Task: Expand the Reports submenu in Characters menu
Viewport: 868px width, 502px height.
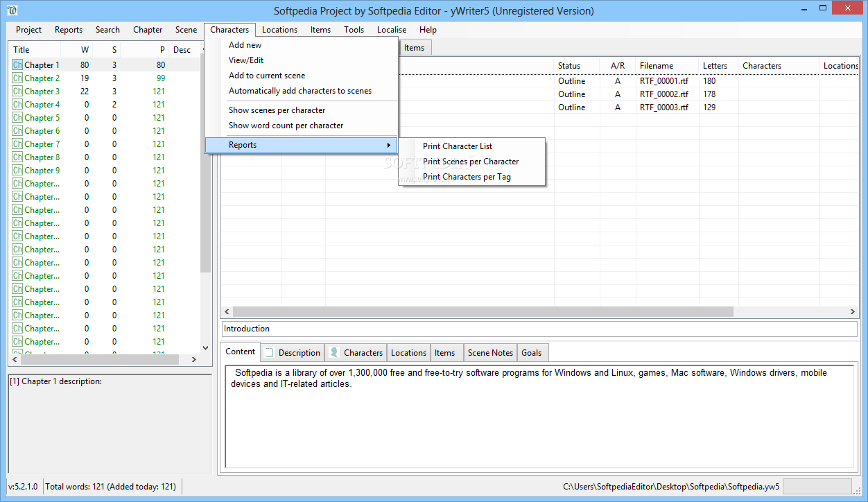Action: pyautogui.click(x=302, y=145)
